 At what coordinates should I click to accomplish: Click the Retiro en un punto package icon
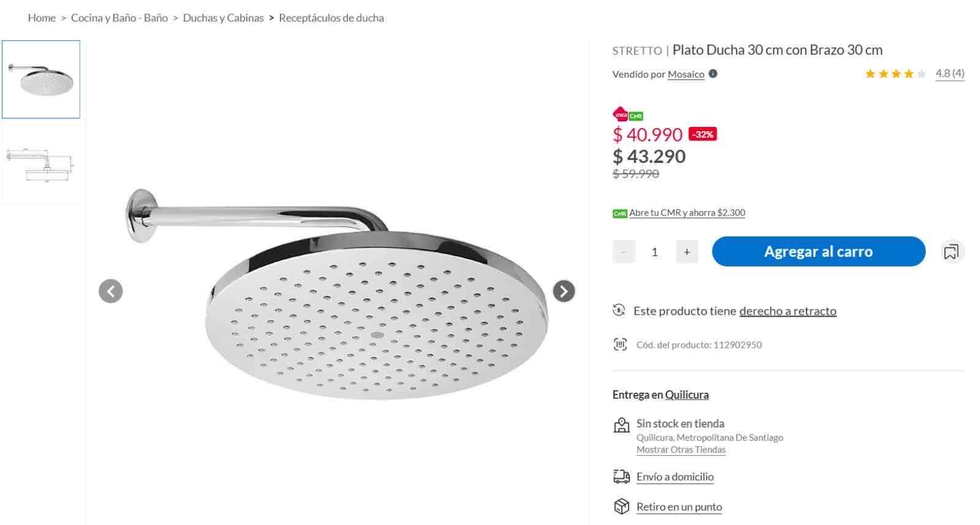(621, 506)
